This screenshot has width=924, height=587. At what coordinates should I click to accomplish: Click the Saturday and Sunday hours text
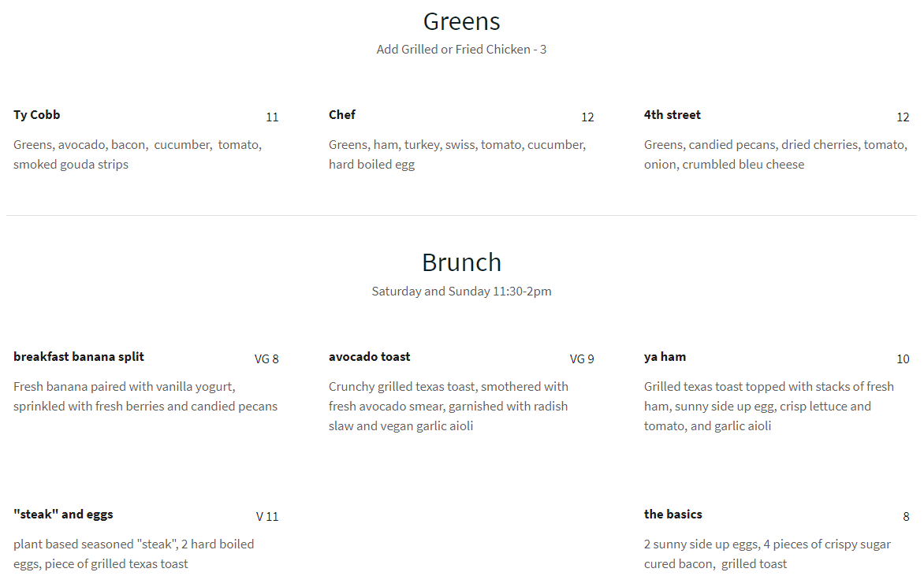(461, 292)
